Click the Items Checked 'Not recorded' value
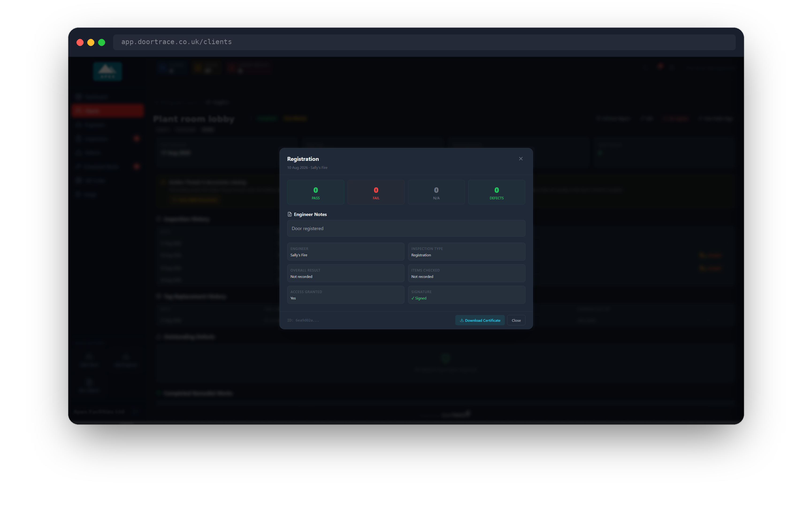812x522 pixels. click(x=422, y=276)
